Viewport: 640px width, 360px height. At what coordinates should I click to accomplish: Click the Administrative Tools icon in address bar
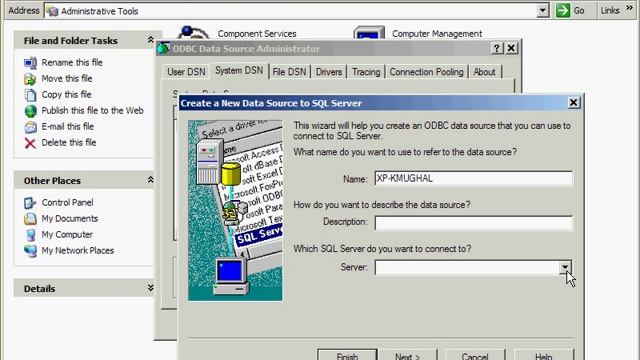click(x=52, y=11)
